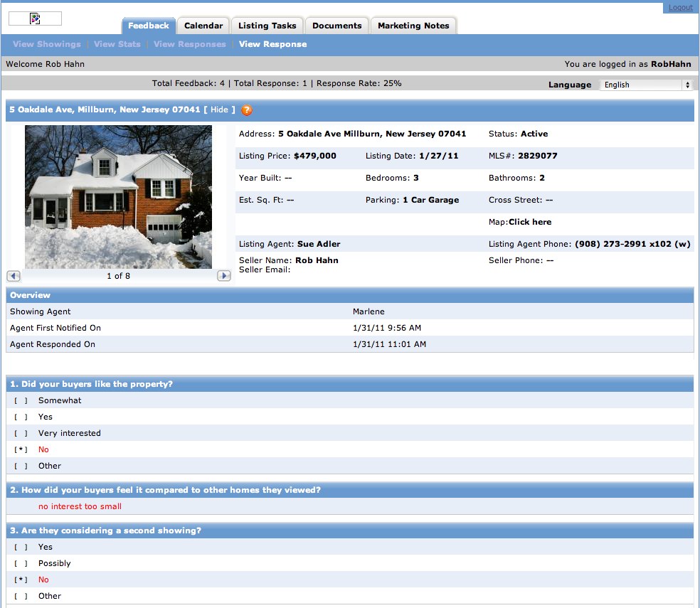Click the Listing Date 1/27/11 value

click(439, 156)
